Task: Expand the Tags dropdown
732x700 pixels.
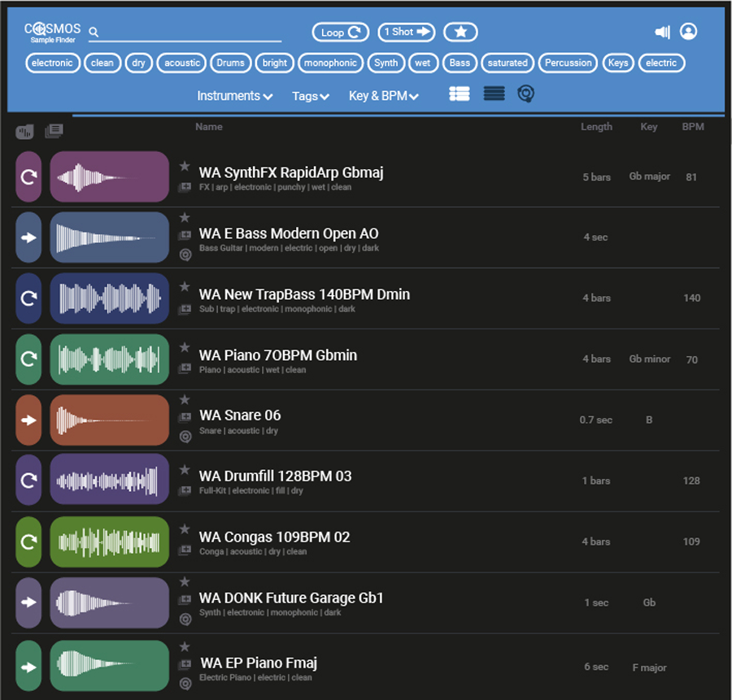Action: [311, 96]
